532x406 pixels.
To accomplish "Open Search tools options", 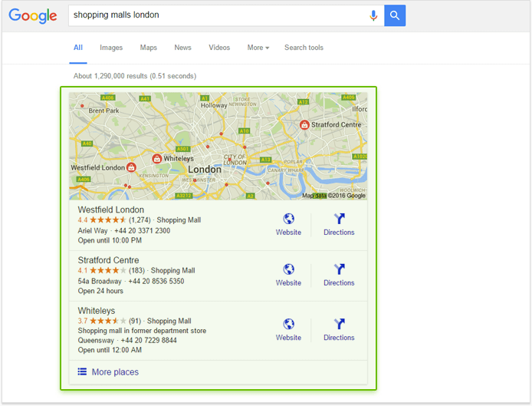I will 304,48.
